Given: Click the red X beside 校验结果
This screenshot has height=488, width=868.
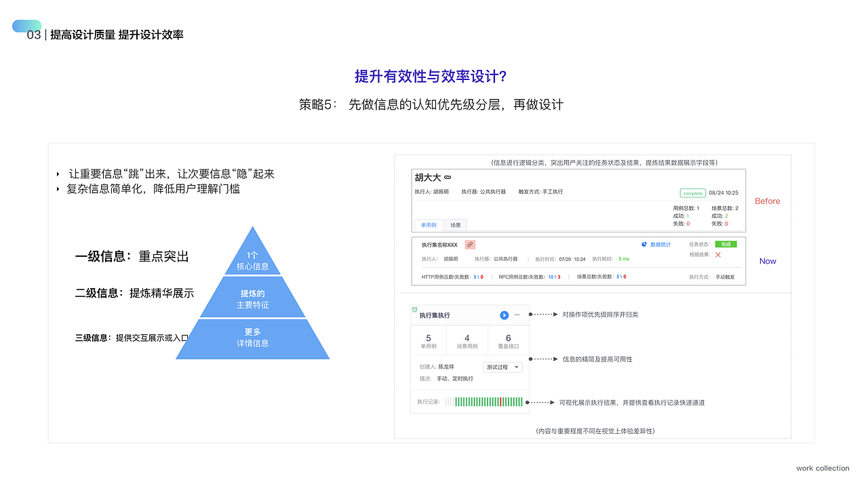Looking at the screenshot, I should pos(717,255).
